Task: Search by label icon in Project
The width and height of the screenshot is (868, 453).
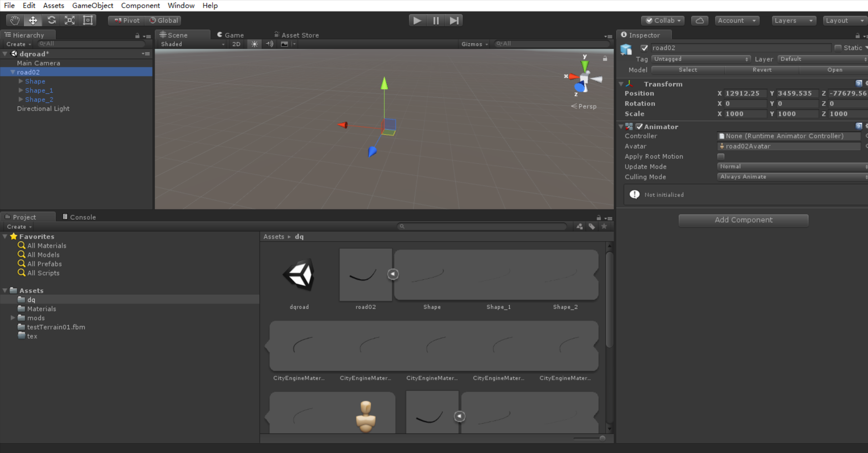Action: coord(592,226)
